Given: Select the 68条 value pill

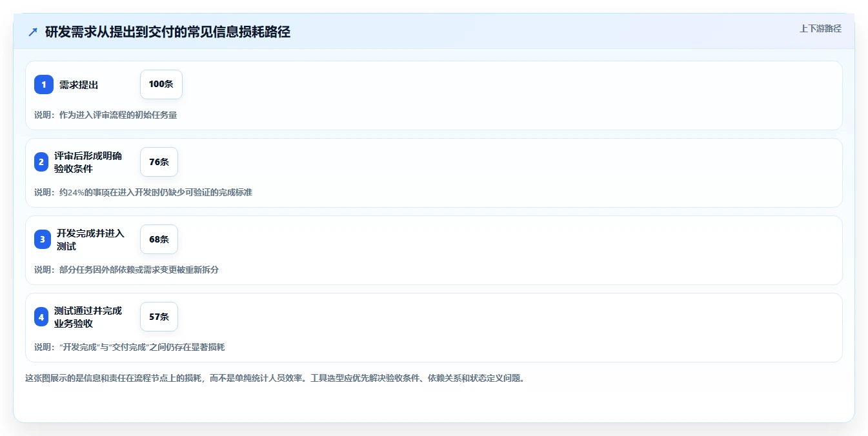Looking at the screenshot, I should (159, 239).
